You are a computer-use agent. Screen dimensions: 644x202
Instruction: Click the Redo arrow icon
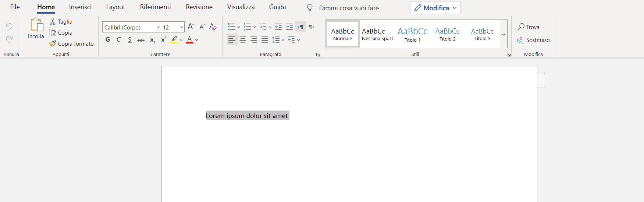9,39
